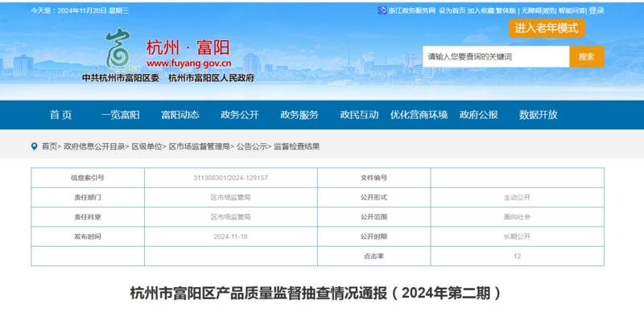The width and height of the screenshot is (644, 312).
Task: Open the 富阳动态 menu item
Action: click(180, 115)
